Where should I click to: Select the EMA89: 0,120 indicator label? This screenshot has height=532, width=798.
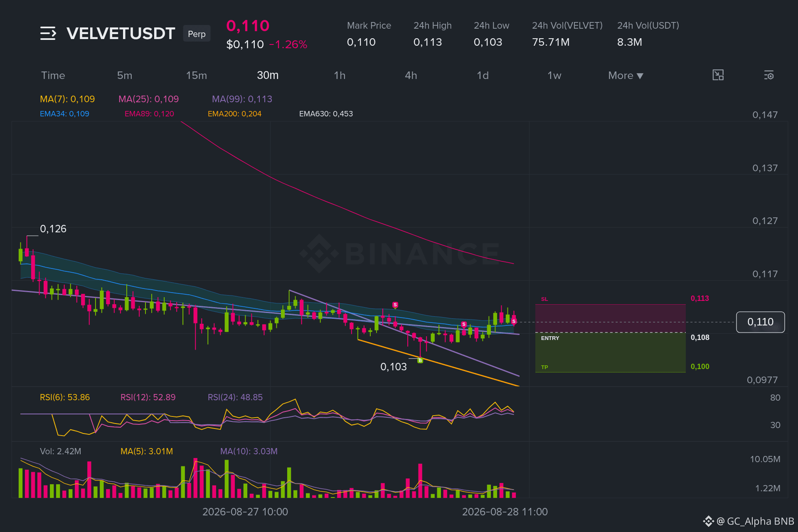[149, 113]
